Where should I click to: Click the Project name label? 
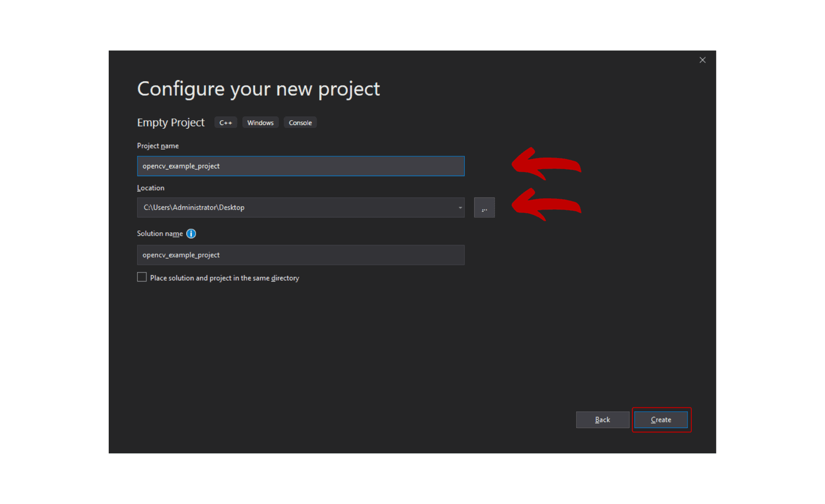point(158,146)
